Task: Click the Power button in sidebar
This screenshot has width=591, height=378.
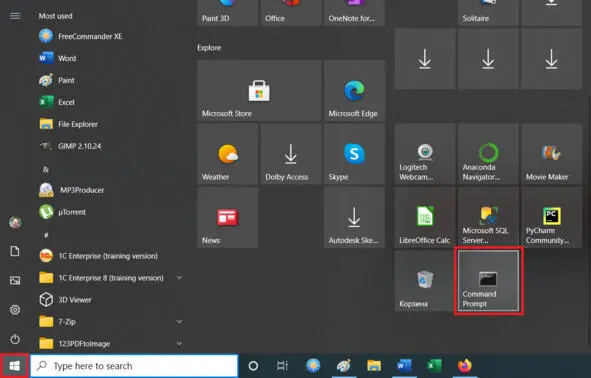Action: 15,339
